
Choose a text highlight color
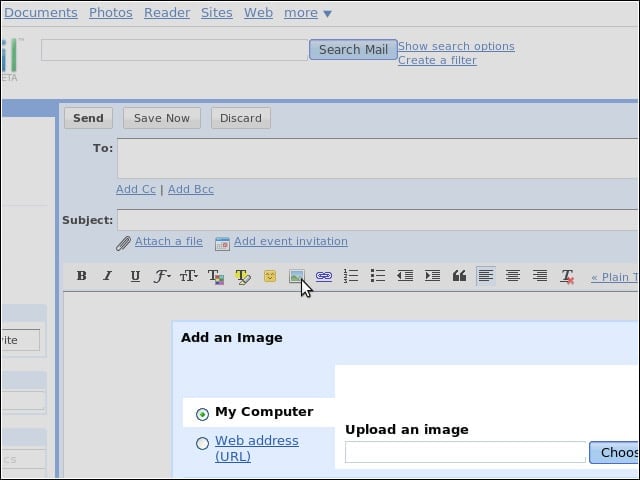243,276
